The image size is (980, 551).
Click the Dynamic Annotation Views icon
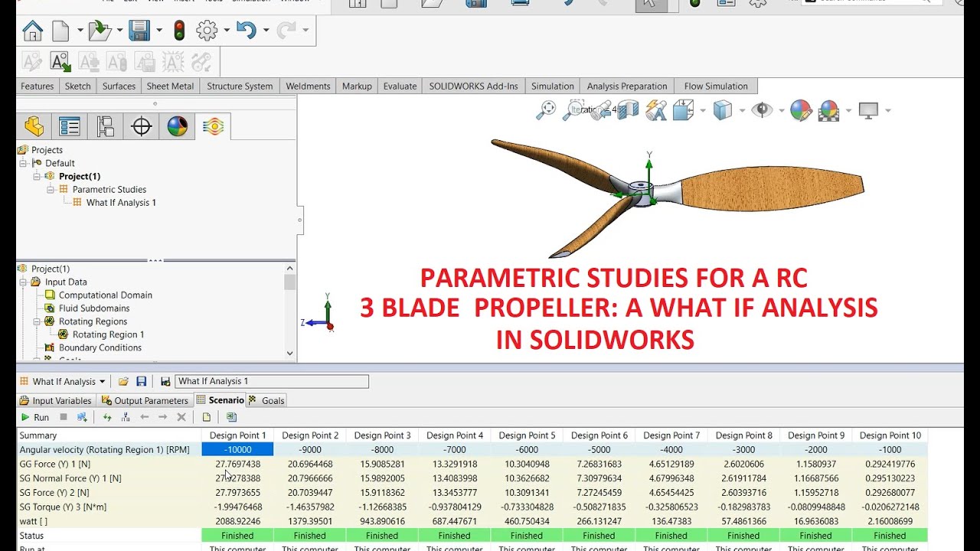pos(656,110)
